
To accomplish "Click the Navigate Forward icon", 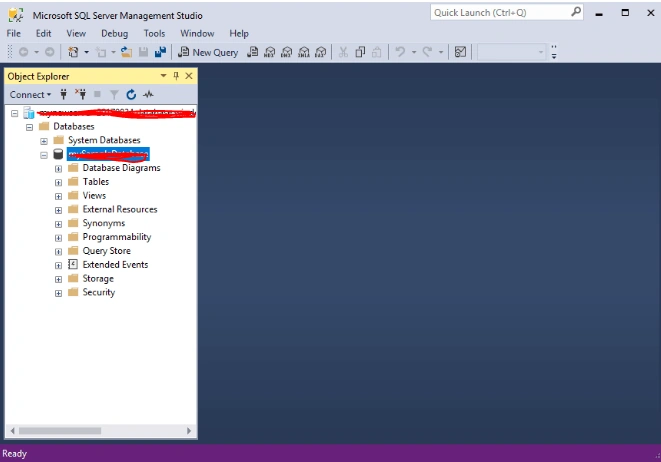I will click(x=50, y=52).
